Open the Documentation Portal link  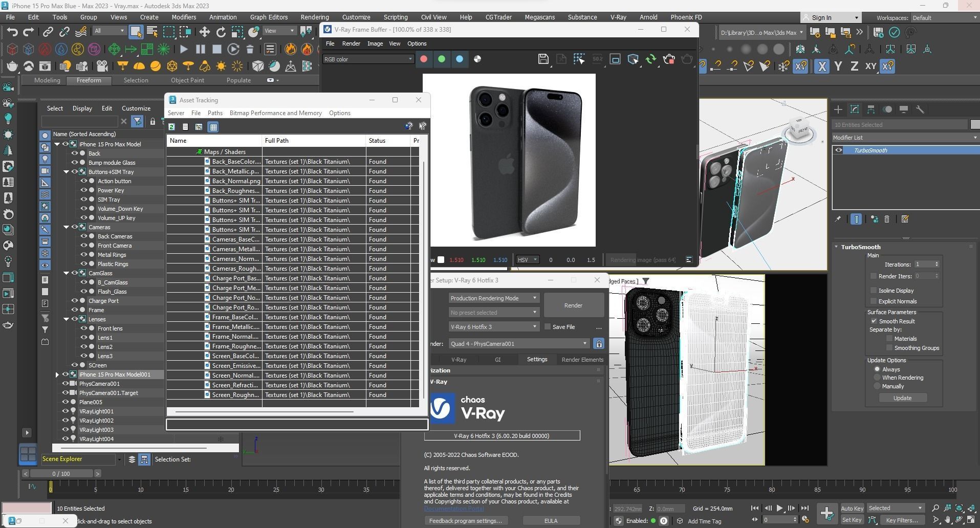coord(454,509)
